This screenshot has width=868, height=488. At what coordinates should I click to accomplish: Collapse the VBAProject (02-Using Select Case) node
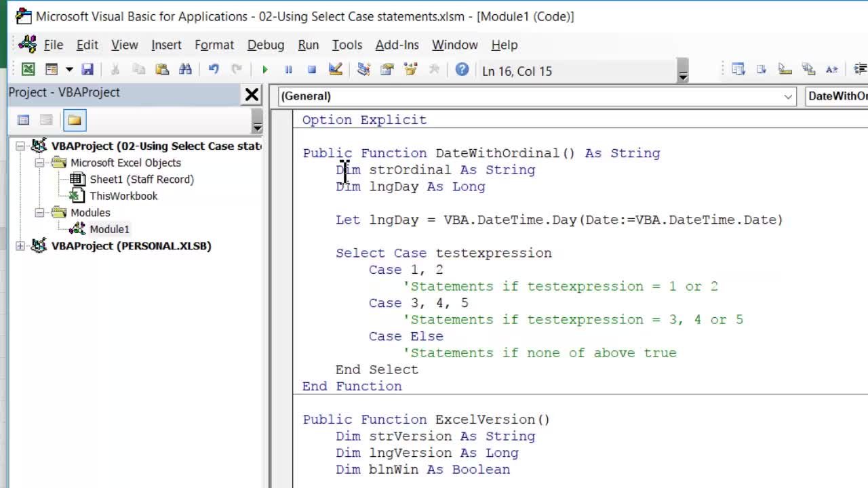[20, 146]
